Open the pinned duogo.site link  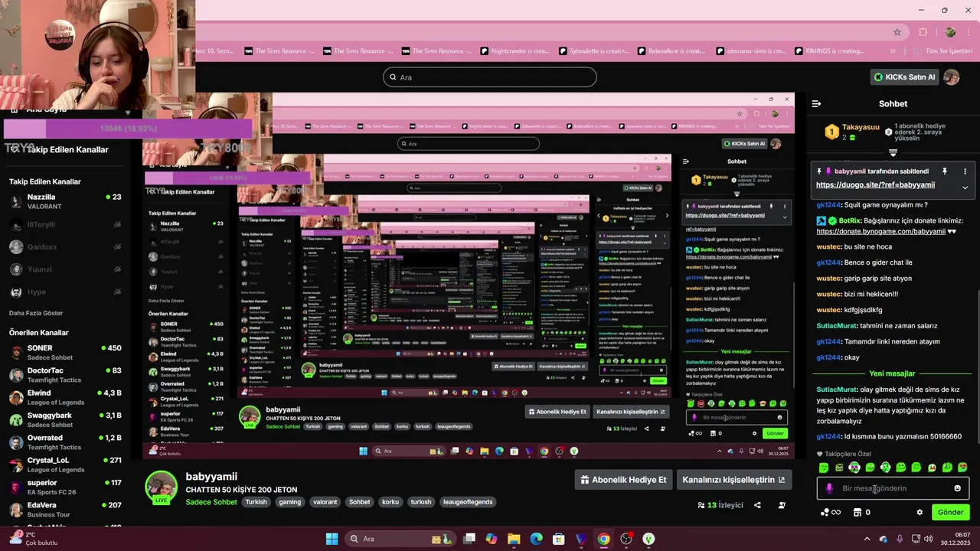pyautogui.click(x=875, y=185)
